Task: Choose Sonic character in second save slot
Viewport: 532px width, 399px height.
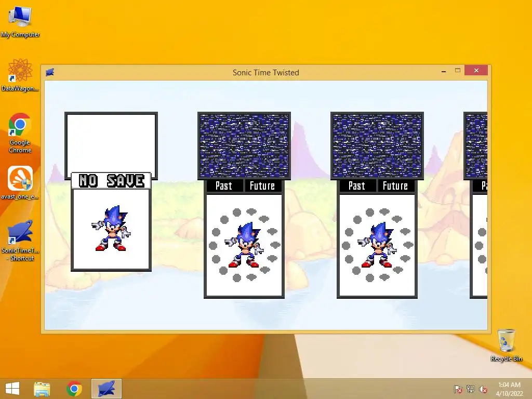Action: (x=244, y=245)
